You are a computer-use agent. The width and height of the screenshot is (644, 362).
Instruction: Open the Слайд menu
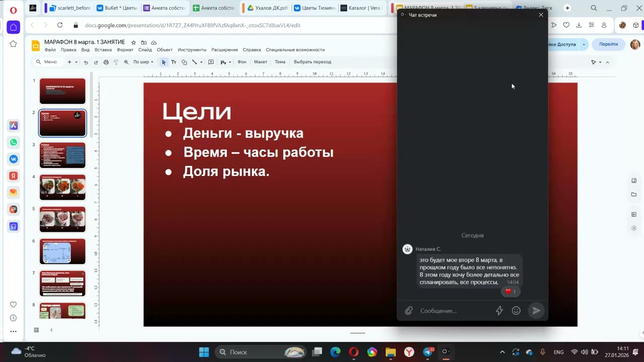point(145,50)
